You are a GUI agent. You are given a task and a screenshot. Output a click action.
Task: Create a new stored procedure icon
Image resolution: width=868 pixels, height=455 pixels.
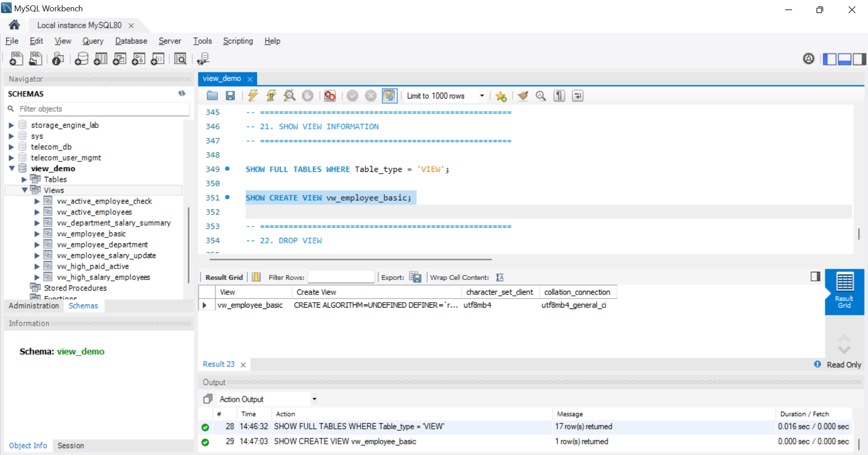138,59
